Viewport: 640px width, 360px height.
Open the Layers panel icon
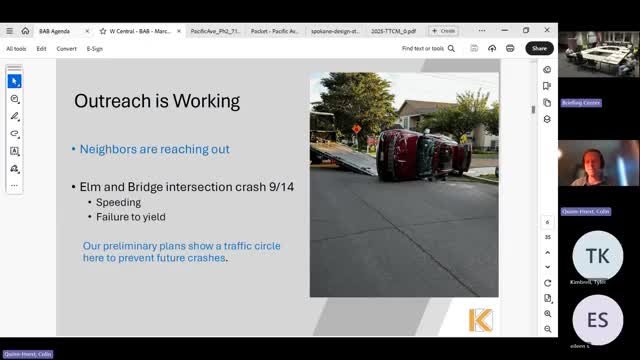click(x=547, y=119)
